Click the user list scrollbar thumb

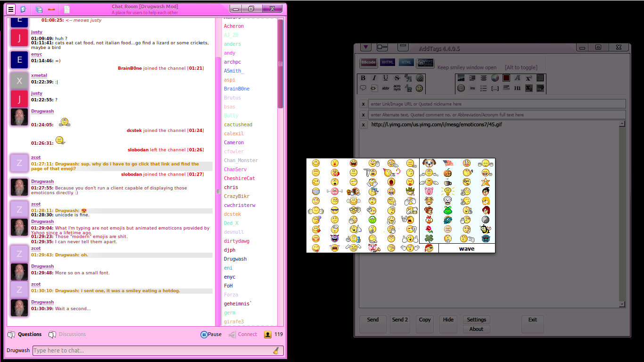pos(281,64)
